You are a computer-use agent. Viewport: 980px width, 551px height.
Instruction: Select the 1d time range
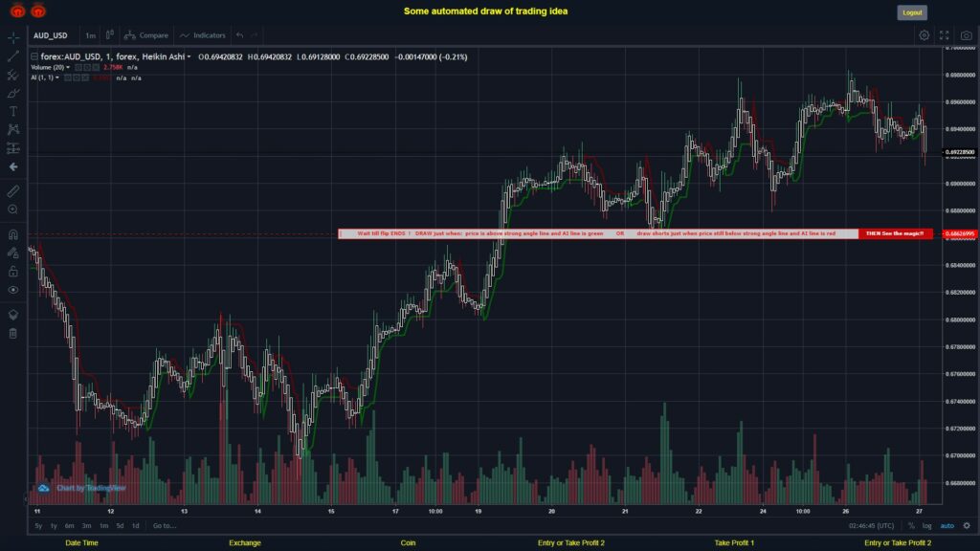point(136,526)
